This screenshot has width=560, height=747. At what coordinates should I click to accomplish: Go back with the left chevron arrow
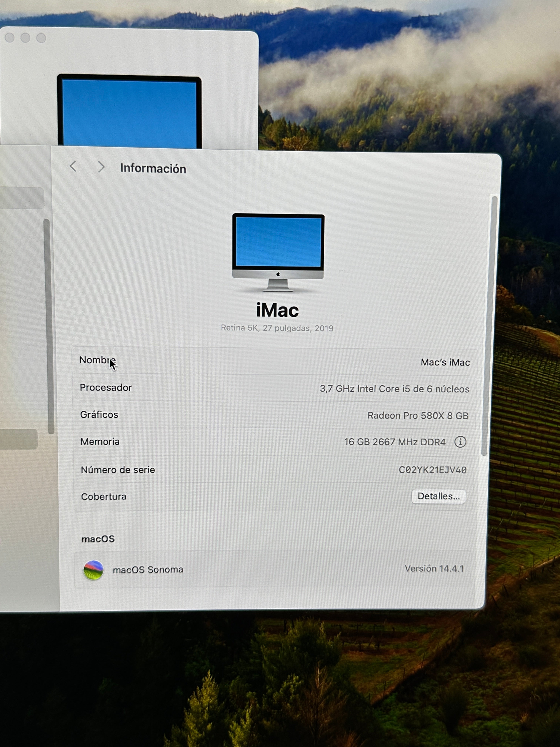pos(73,166)
